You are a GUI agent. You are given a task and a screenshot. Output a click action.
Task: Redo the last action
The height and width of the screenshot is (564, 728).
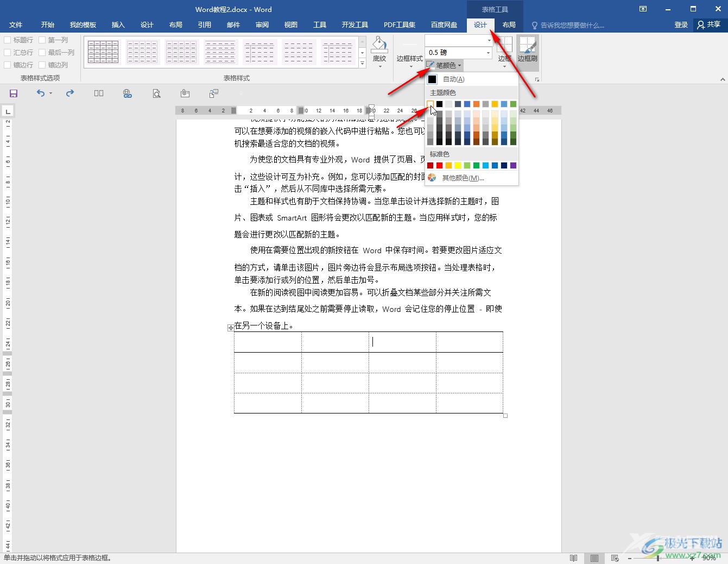click(69, 93)
